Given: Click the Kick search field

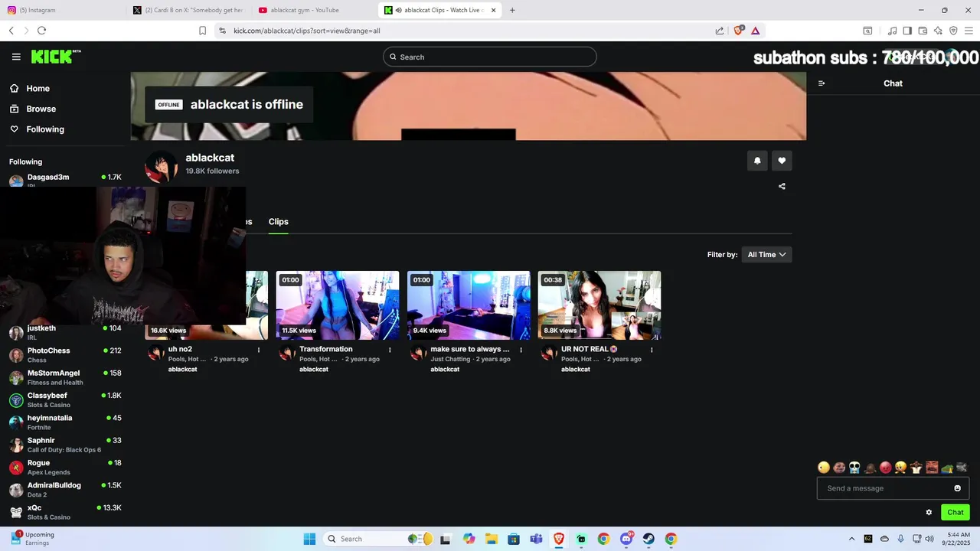Looking at the screenshot, I should tap(490, 57).
